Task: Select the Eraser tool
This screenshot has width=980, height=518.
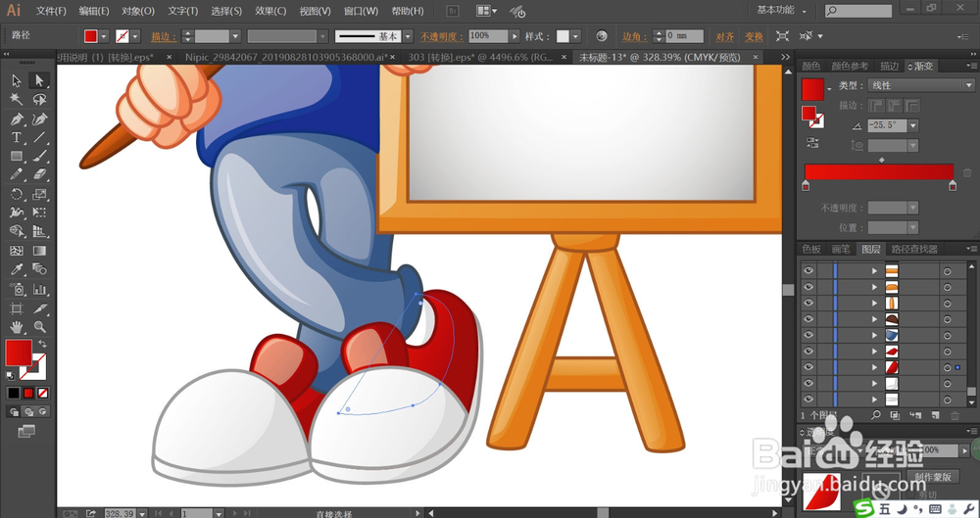Action: coord(39,174)
